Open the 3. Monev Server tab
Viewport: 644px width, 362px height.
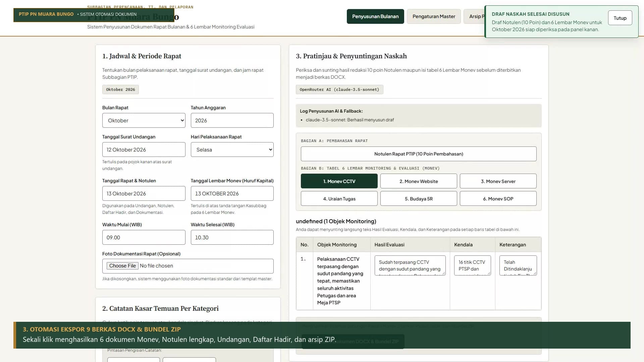click(498, 181)
